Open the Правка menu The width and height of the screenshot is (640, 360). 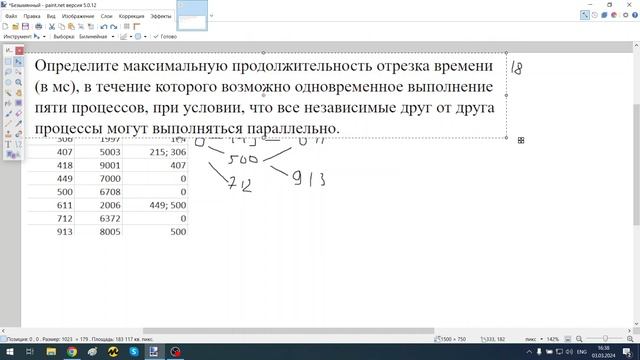point(32,16)
